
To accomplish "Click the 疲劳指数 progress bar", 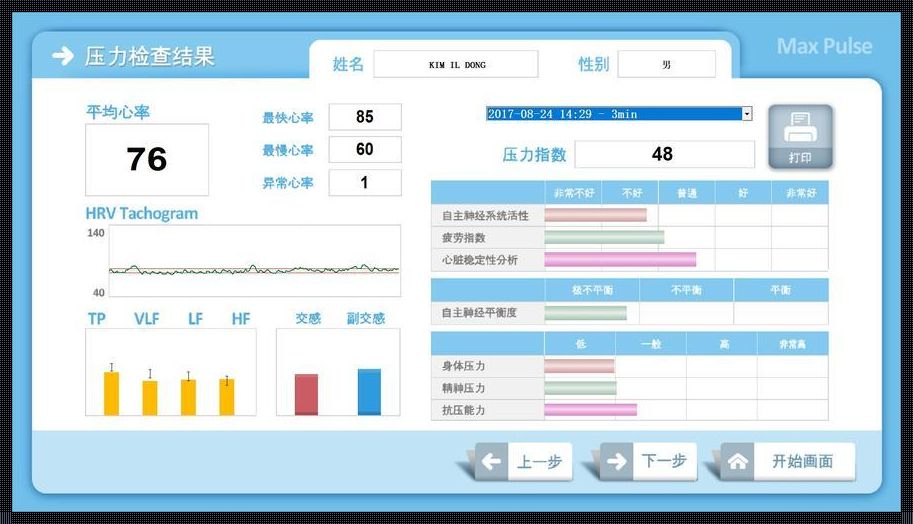I will pos(604,238).
